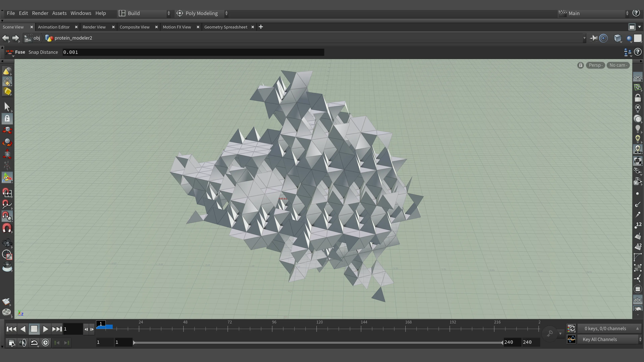Click the pin pane icon
The image size is (644, 362).
tap(594, 38)
